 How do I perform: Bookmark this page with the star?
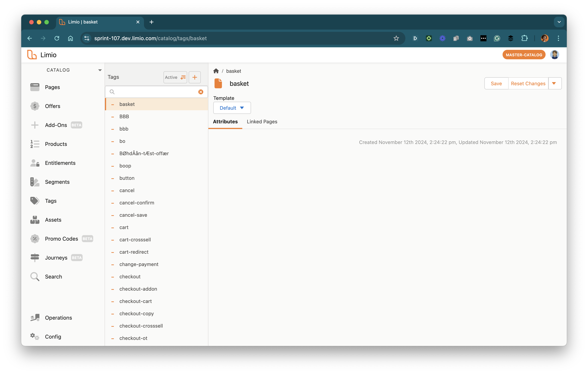click(x=396, y=38)
